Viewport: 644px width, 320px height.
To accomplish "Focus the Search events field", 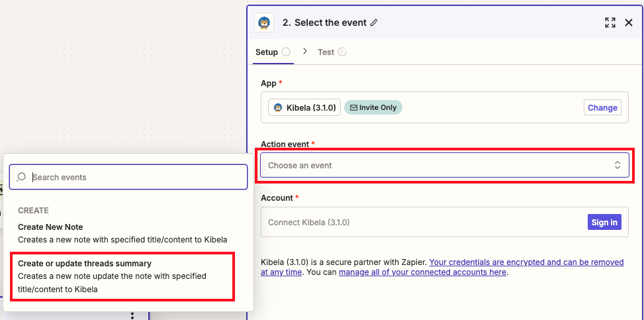I will [x=128, y=178].
